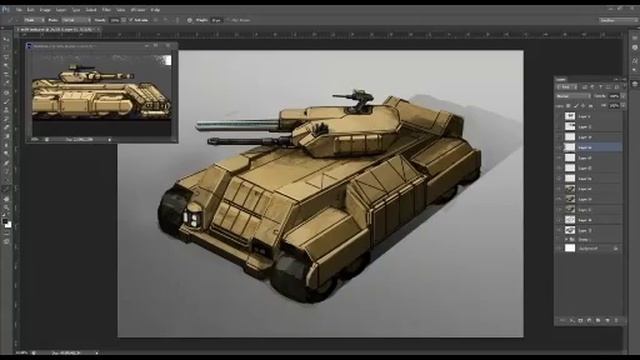The width and height of the screenshot is (640, 360).
Task: Select the Quick Selection tool
Action: 6,66
